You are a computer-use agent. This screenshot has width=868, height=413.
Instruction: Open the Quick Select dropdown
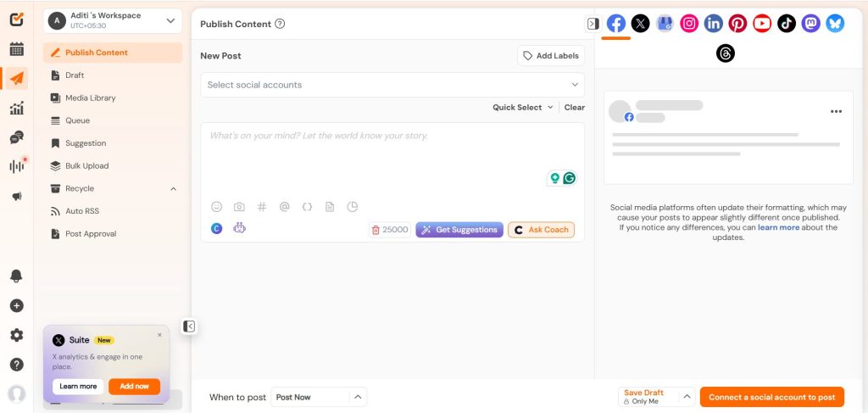pos(522,108)
